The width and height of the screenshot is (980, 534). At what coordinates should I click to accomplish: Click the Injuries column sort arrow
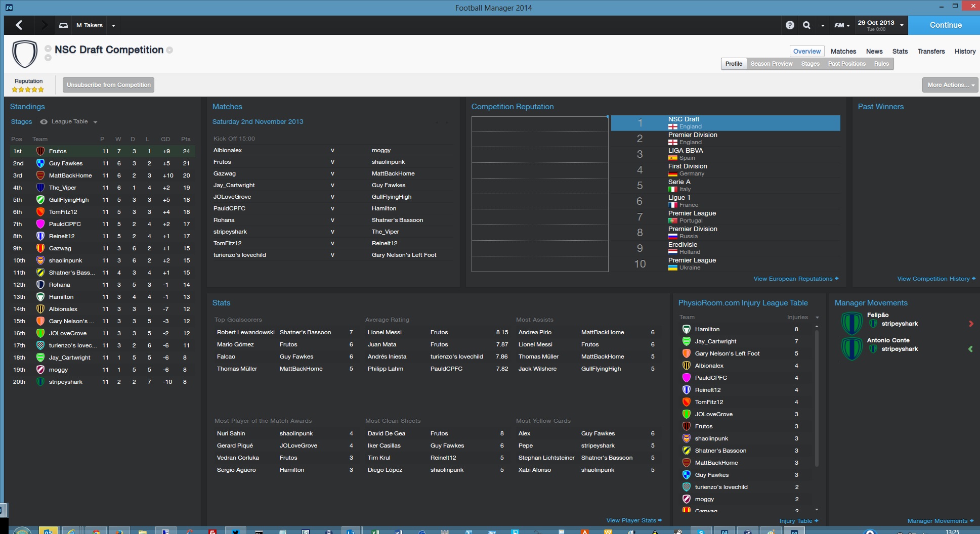coord(817,318)
